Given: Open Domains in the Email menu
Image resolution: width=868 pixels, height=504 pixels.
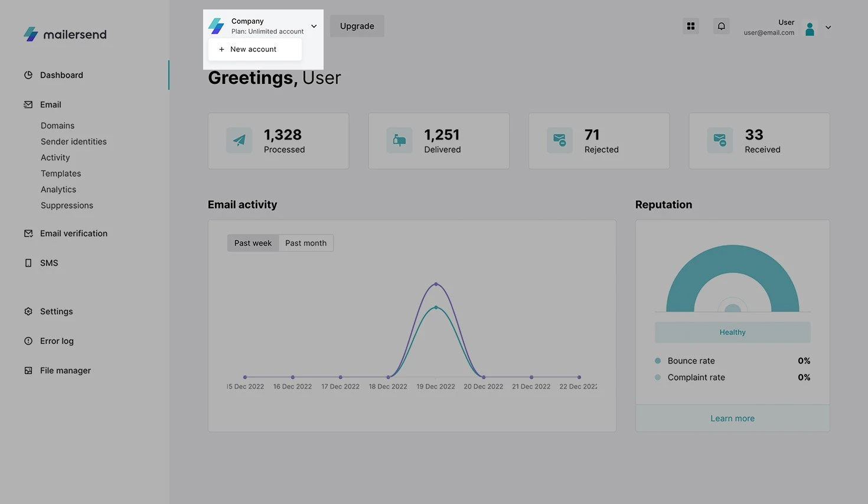Looking at the screenshot, I should pos(57,126).
